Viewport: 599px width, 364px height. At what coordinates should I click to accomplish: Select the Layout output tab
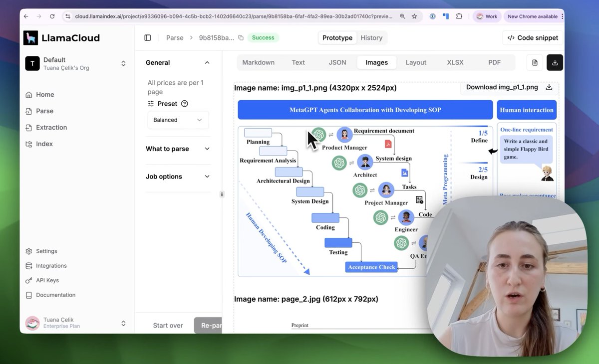(416, 62)
